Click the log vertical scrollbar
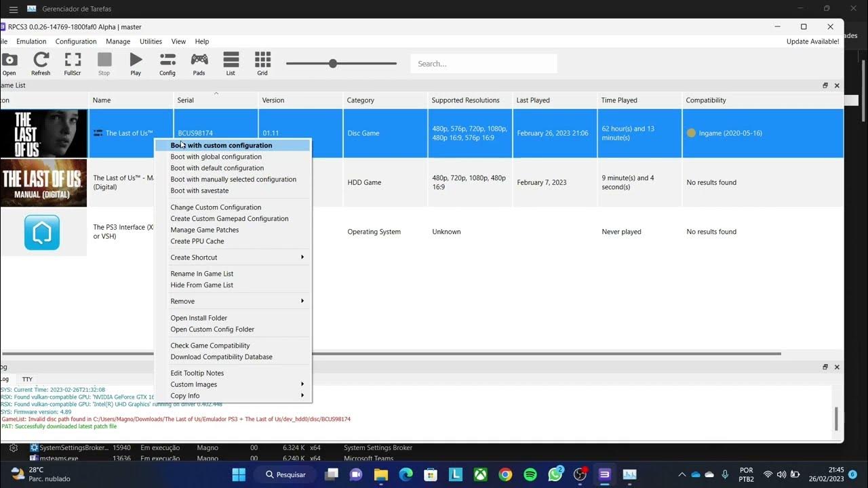868x488 pixels. click(x=837, y=419)
